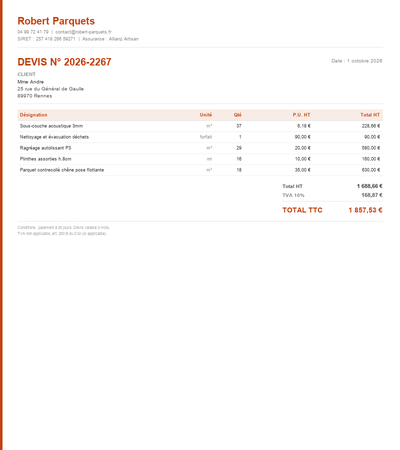Select the Parquet contrecollé chêne pose flottante row

(x=200, y=170)
